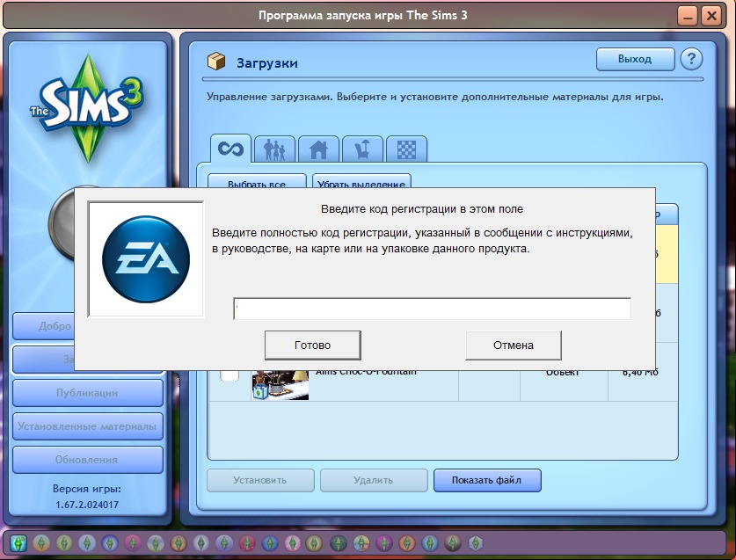
Task: Open the Публикации sidebar section
Action: [x=87, y=393]
